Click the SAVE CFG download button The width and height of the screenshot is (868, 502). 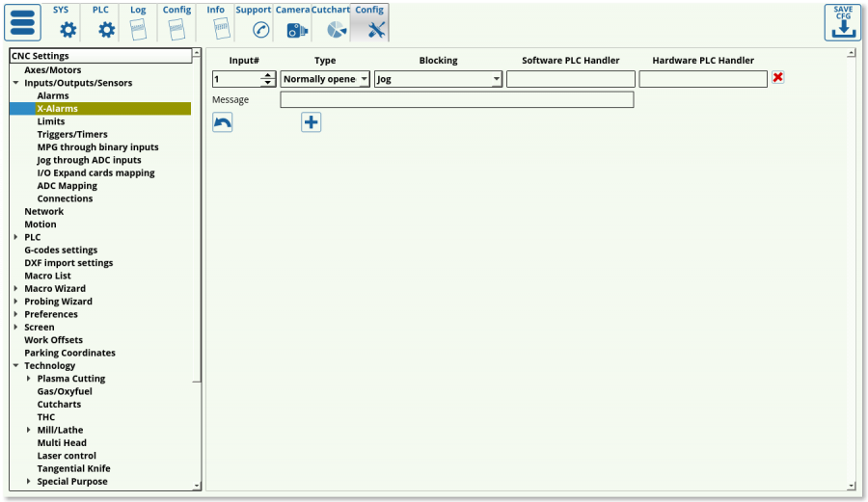[x=843, y=23]
